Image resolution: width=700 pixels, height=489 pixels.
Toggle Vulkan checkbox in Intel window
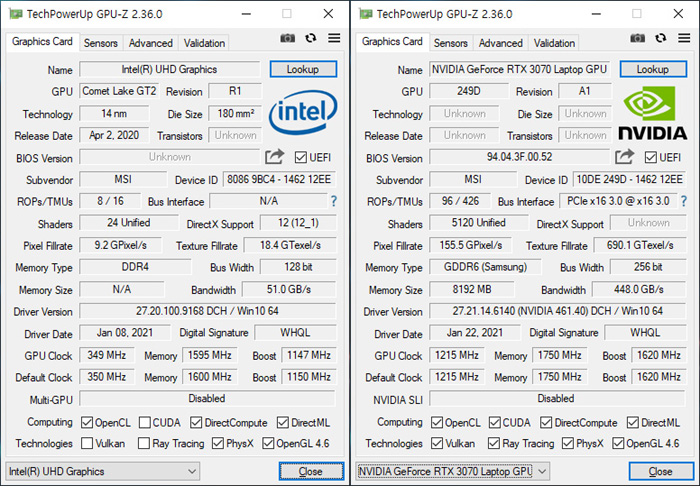[x=87, y=443]
